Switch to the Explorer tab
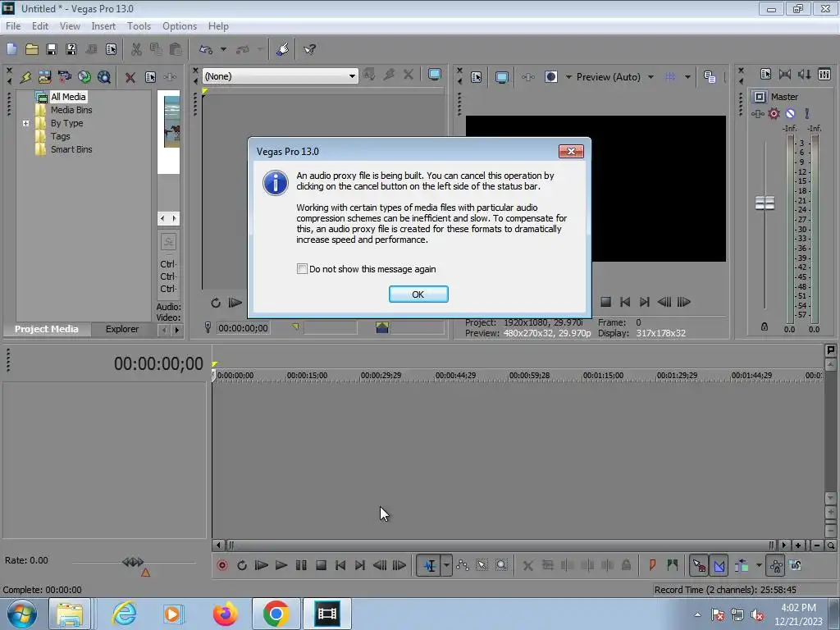 122,329
